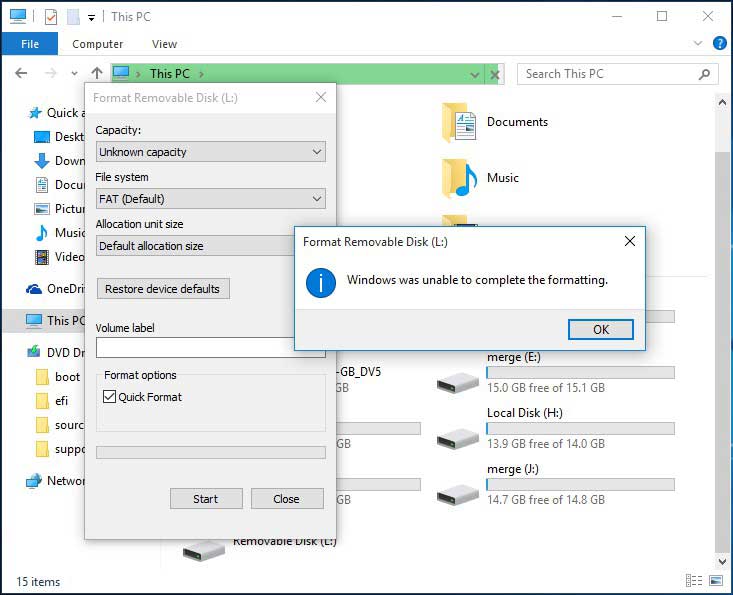733x595 pixels.
Task: Click the New folder quick access icon
Action: [x=73, y=17]
